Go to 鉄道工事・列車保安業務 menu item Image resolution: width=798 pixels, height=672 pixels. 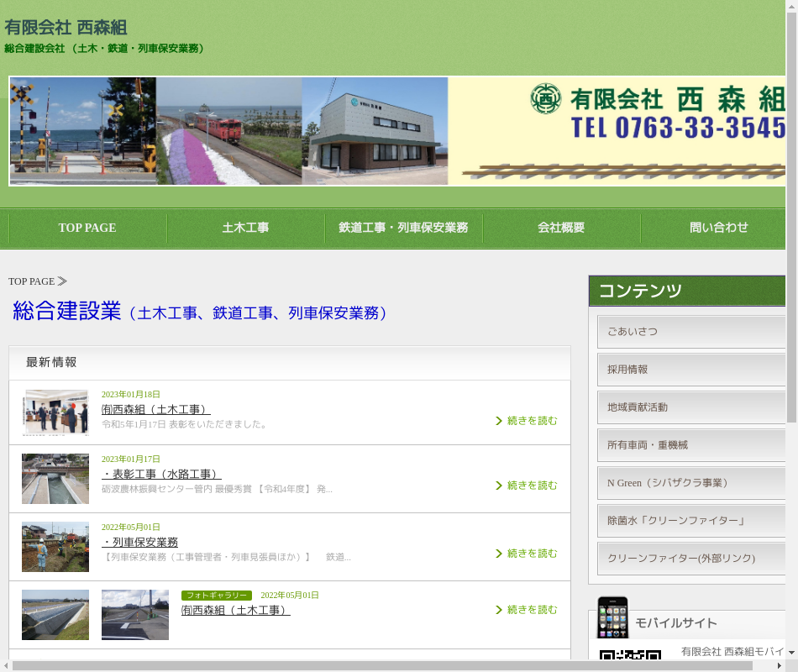click(x=403, y=228)
